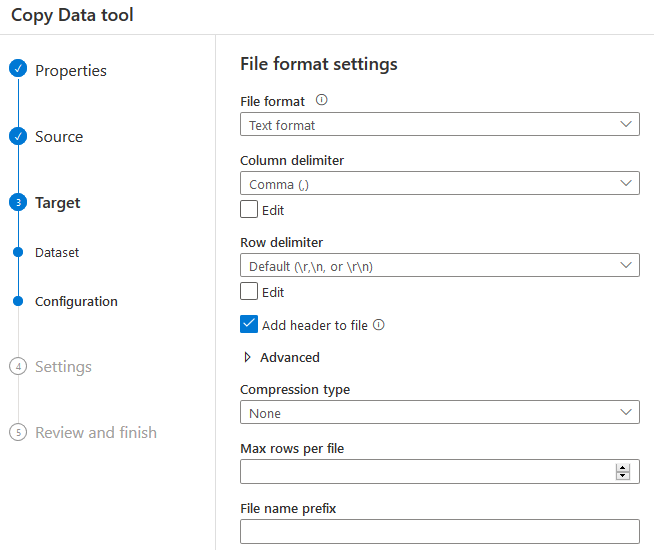Click the Properties step checkmark icon
The image size is (654, 550).
point(17,69)
